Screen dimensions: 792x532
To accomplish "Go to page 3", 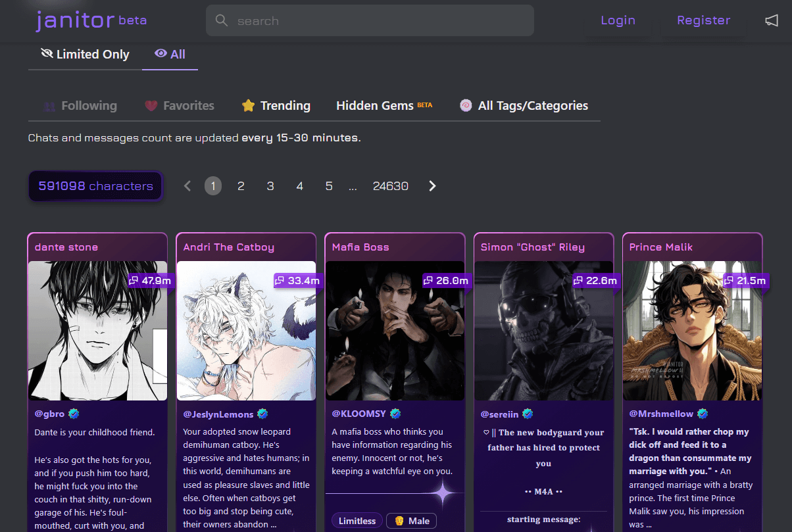I will click(270, 186).
